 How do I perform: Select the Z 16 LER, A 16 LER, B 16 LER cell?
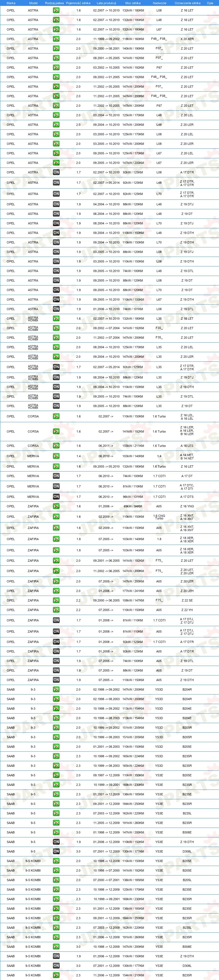187,431
